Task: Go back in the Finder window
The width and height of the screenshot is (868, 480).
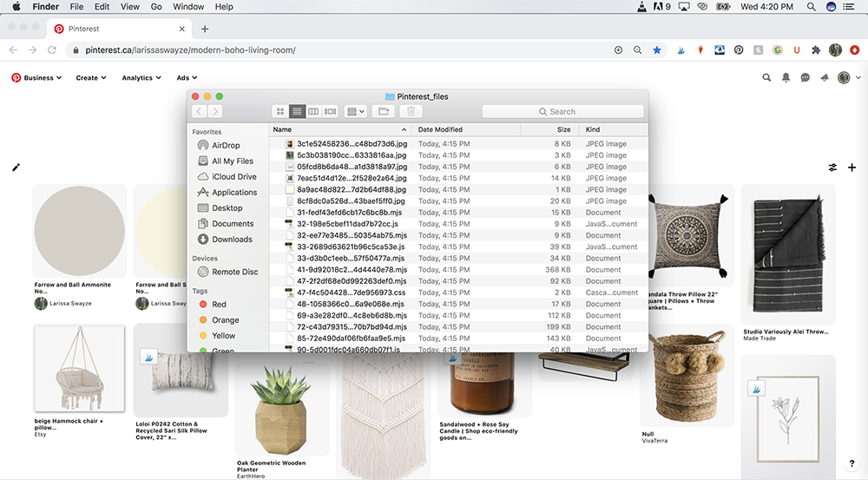Action: pos(200,111)
